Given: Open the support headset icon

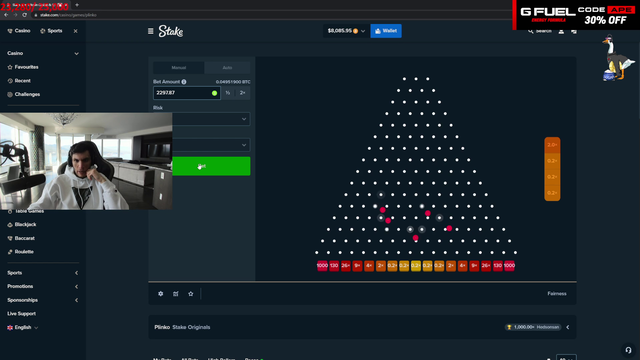Looking at the screenshot, I should coord(629,350).
